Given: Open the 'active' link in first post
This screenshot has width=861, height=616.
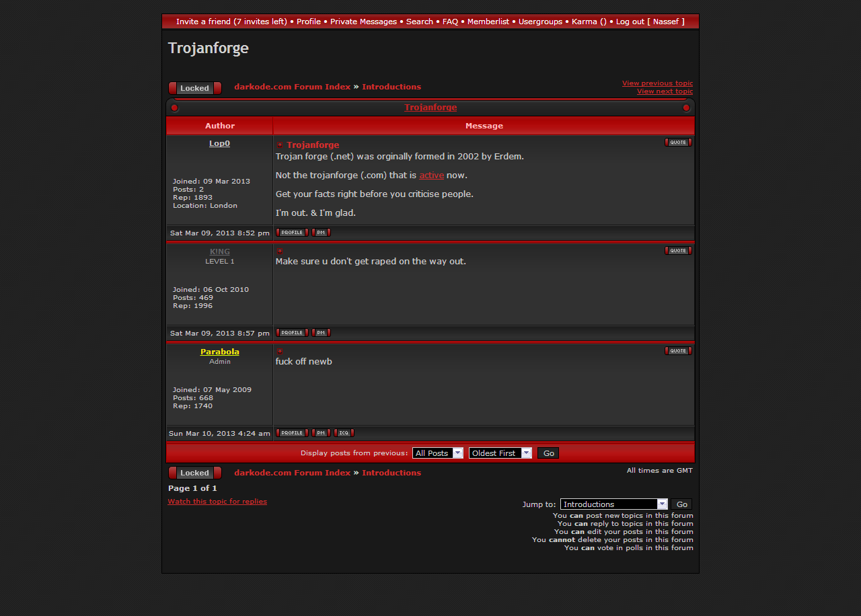Looking at the screenshot, I should 431,176.
